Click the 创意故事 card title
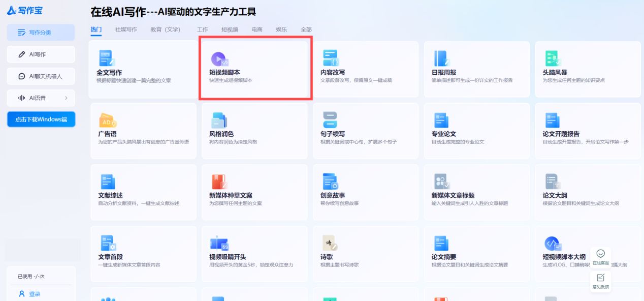 pyautogui.click(x=333, y=196)
